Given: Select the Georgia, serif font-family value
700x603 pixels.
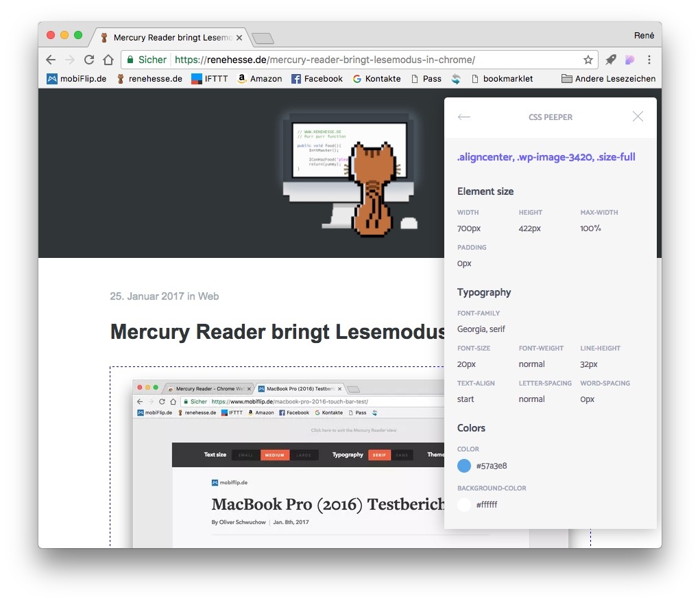Looking at the screenshot, I should click(481, 329).
